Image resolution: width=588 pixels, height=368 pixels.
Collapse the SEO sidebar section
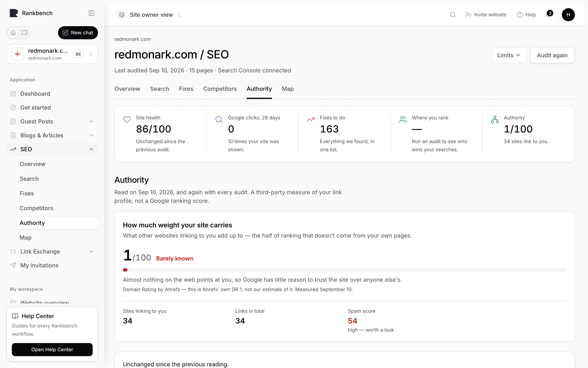click(x=52, y=149)
